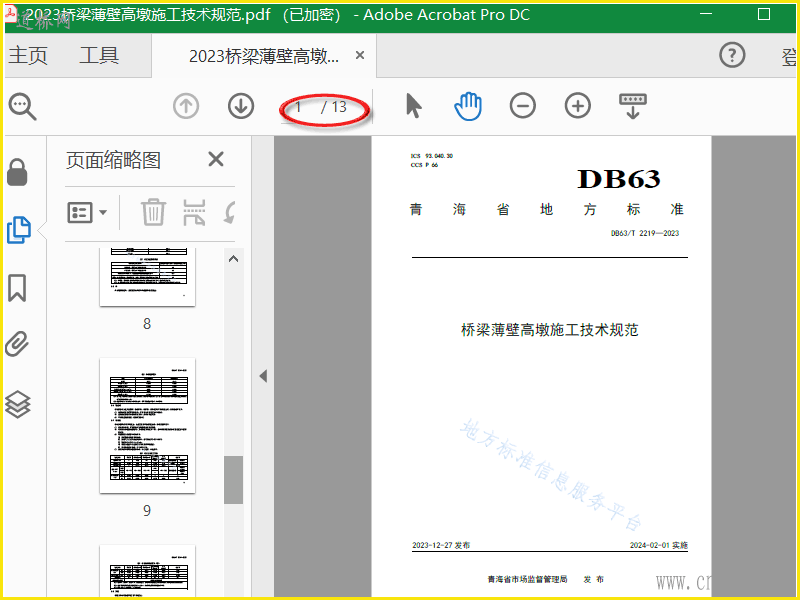Screen dimensions: 800x600
Task: Open thumbnail options dropdown menu
Action: (x=87, y=212)
